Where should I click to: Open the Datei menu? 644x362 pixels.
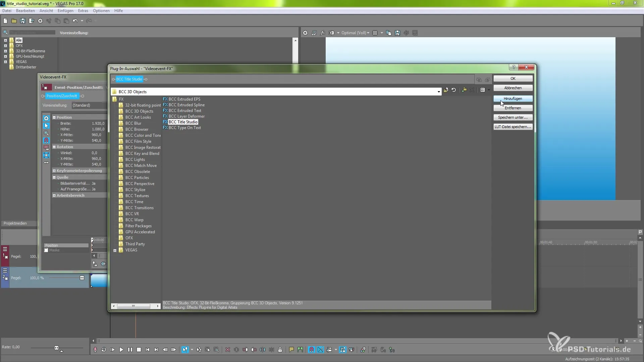pyautogui.click(x=7, y=11)
